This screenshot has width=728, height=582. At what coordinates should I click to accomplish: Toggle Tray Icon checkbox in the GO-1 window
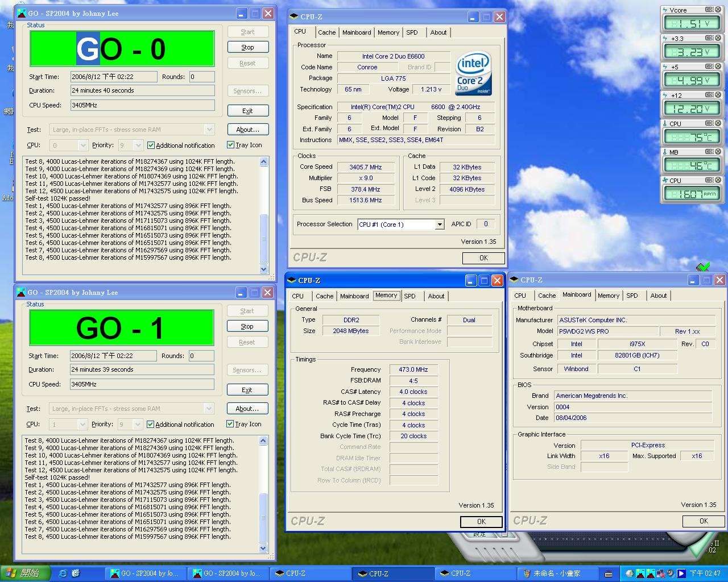[230, 424]
